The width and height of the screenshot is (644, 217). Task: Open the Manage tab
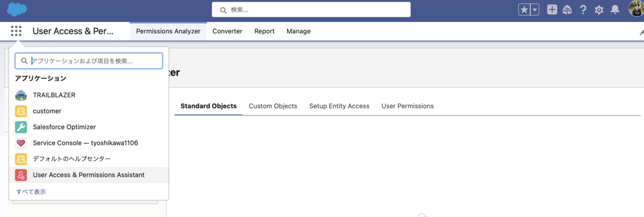(298, 31)
